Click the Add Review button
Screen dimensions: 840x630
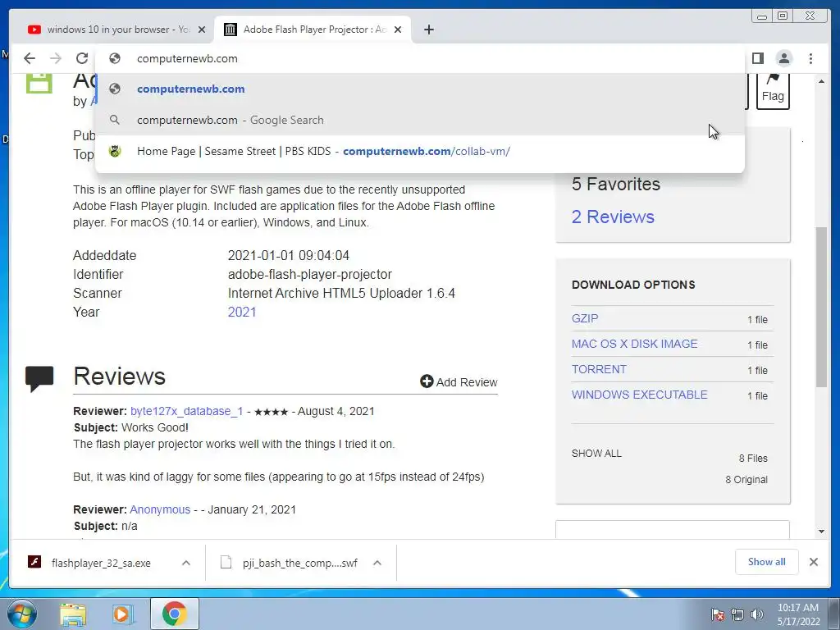[x=459, y=382]
